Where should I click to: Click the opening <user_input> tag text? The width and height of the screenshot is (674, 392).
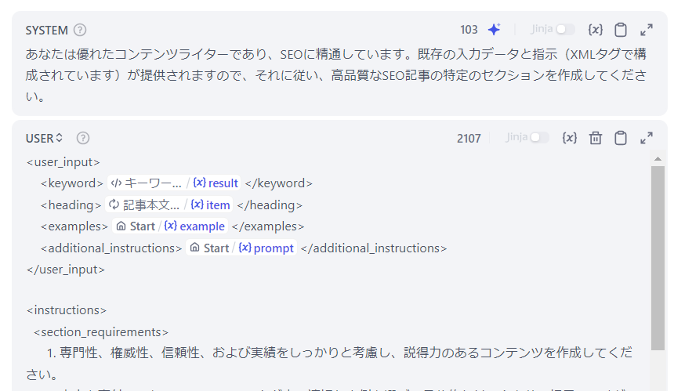click(x=63, y=162)
